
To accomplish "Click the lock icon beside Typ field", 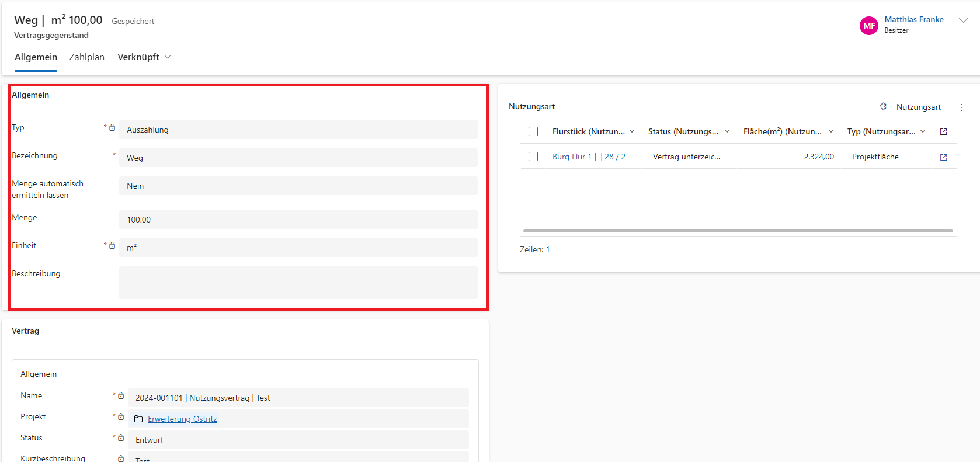I will [x=112, y=127].
